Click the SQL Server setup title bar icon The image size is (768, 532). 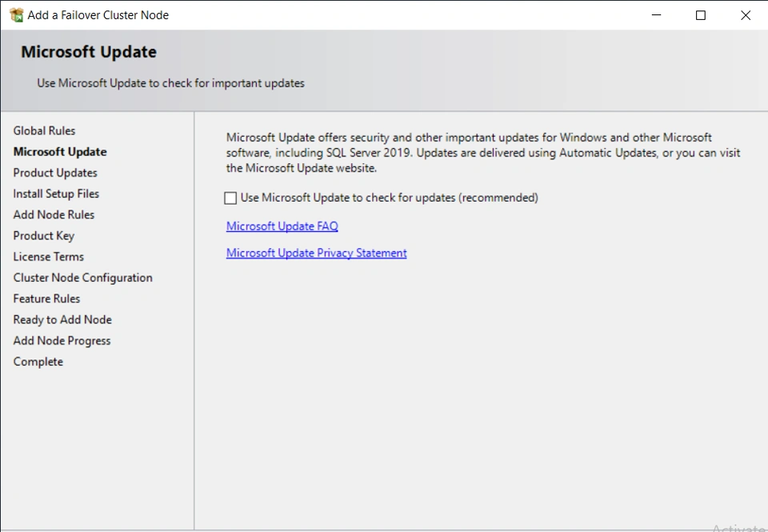coord(16,15)
